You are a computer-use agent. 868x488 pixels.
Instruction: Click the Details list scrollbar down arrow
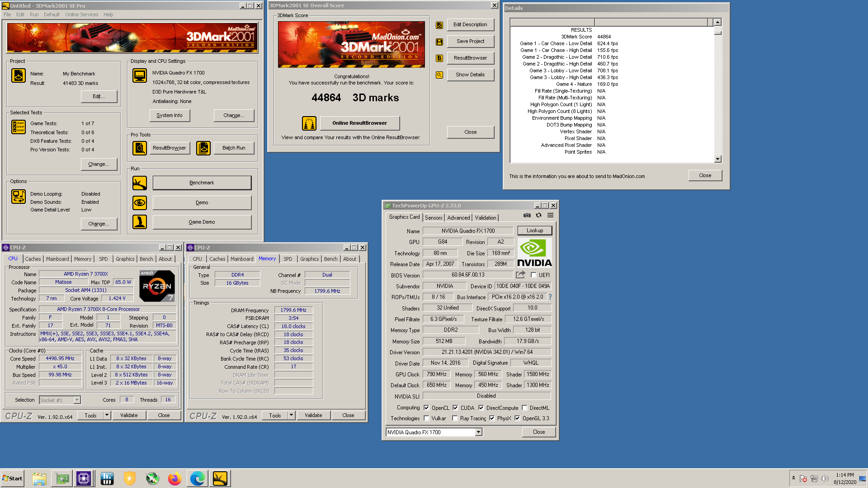(717, 159)
